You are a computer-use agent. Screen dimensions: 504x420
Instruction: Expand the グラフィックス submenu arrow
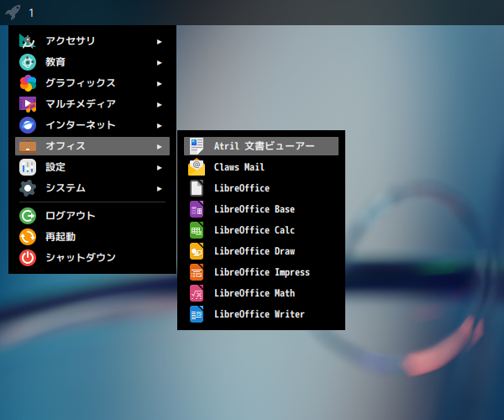pyautogui.click(x=159, y=84)
